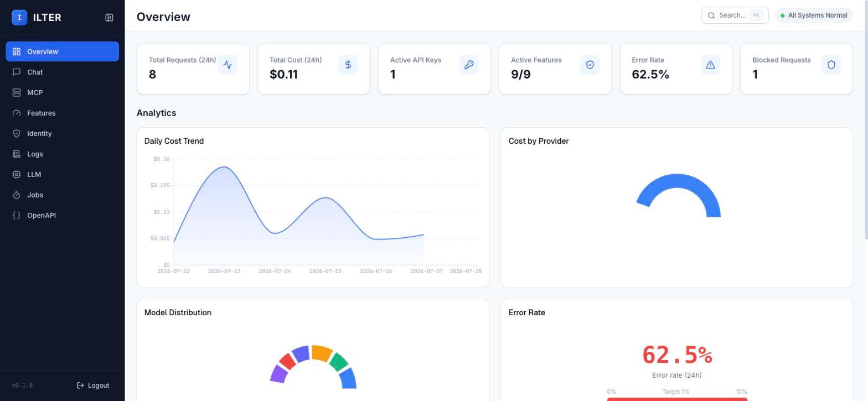Click the Overview page heading
This screenshot has height=401, width=868.
tap(163, 17)
